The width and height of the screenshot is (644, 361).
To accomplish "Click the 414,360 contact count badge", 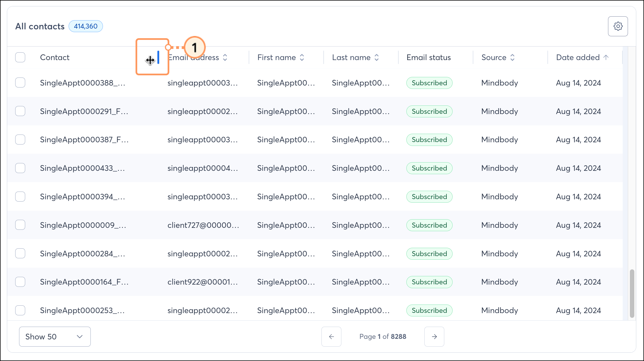I will [85, 26].
